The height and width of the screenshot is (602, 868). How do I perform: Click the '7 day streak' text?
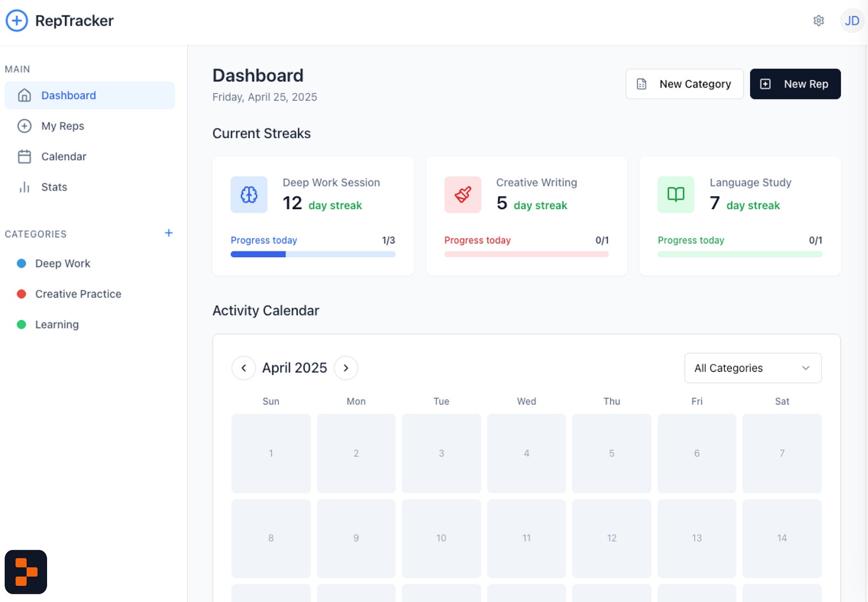745,204
